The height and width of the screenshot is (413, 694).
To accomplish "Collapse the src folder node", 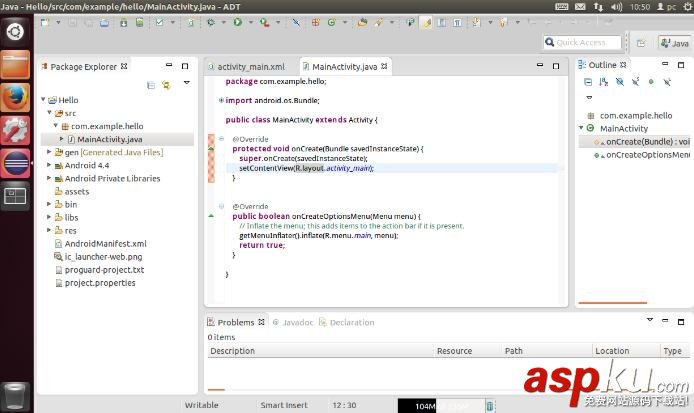I will pyautogui.click(x=50, y=112).
